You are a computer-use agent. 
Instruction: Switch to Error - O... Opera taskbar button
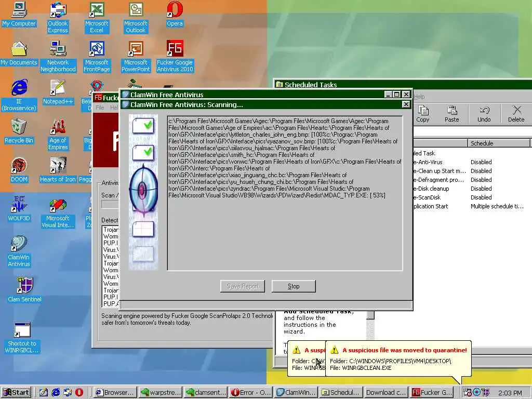coord(251,393)
